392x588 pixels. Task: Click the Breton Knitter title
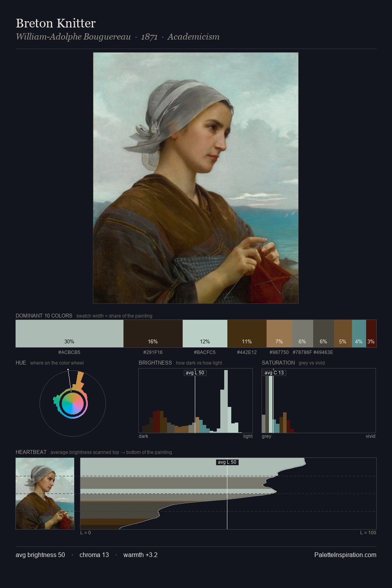pos(56,23)
